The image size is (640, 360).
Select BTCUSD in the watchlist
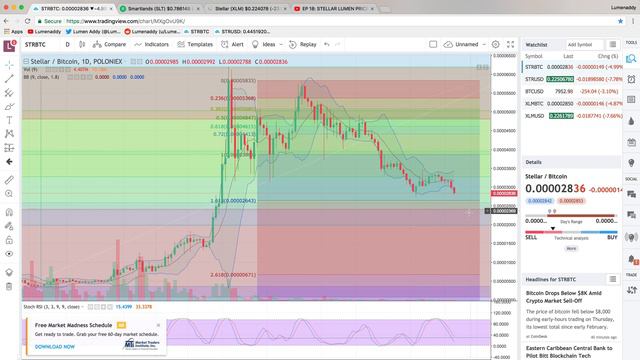(x=572, y=91)
